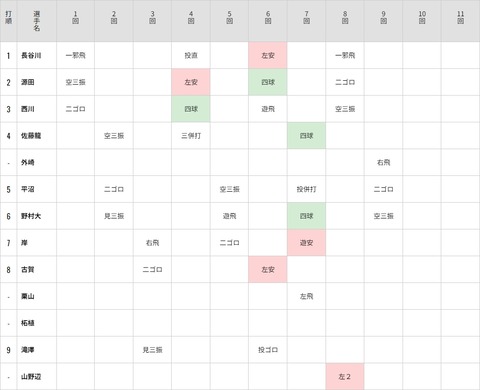
Task: Click the 7回 column header
Action: coord(306,17)
